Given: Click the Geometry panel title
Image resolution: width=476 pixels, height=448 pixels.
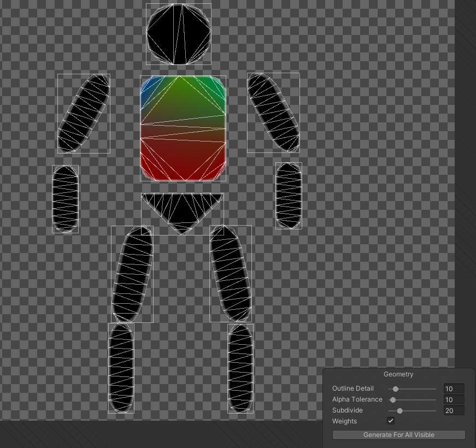Looking at the screenshot, I should coord(398,374).
